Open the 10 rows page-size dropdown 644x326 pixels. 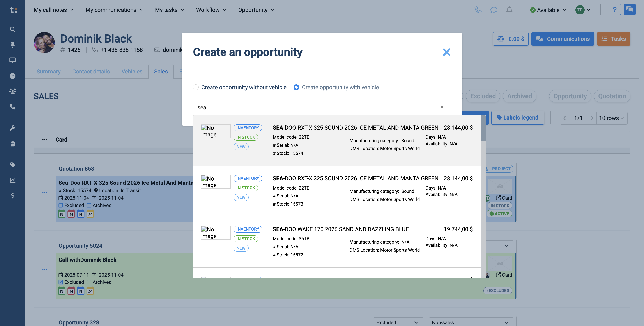(x=611, y=118)
